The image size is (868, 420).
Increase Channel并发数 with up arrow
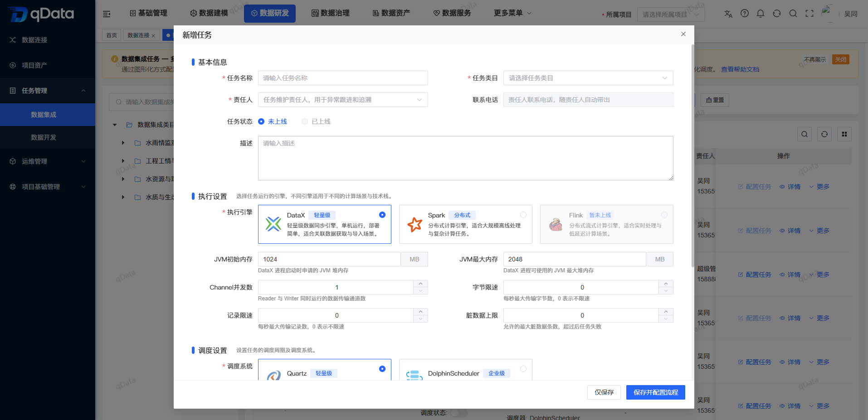420,284
